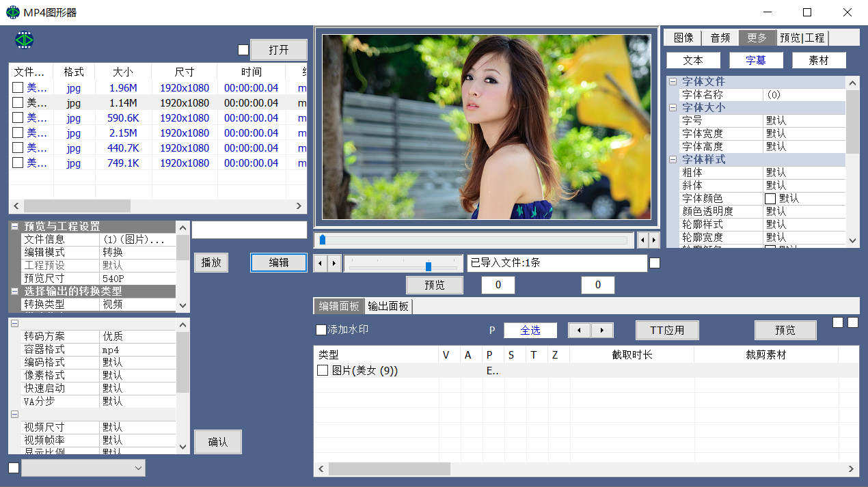Tick the checkbox next to 已导入文件 status
Viewport: 868px width, 487px height.
(655, 263)
